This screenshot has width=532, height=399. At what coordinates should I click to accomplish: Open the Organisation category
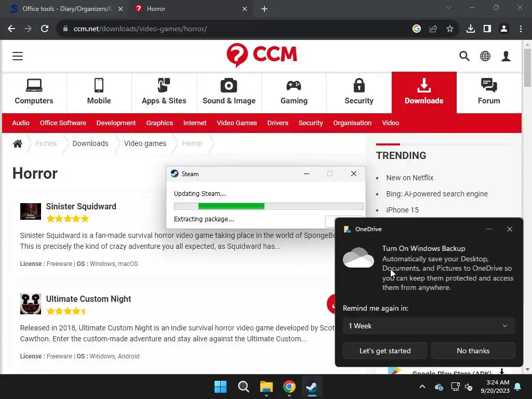[352, 123]
